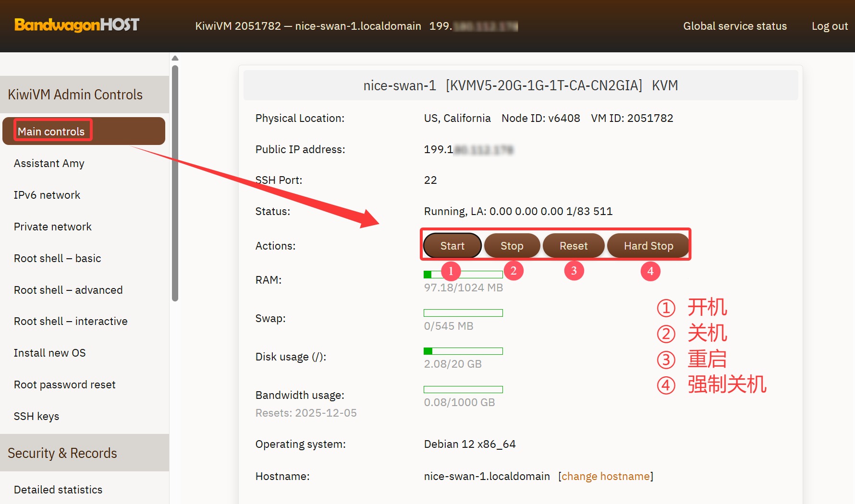This screenshot has height=504, width=855.
Task: Open Root shell – basic
Action: point(58,258)
